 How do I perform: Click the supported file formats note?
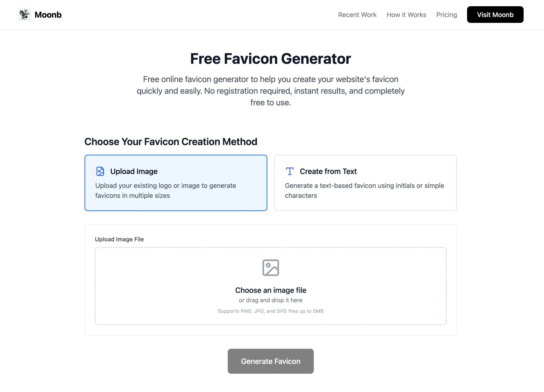(270, 311)
